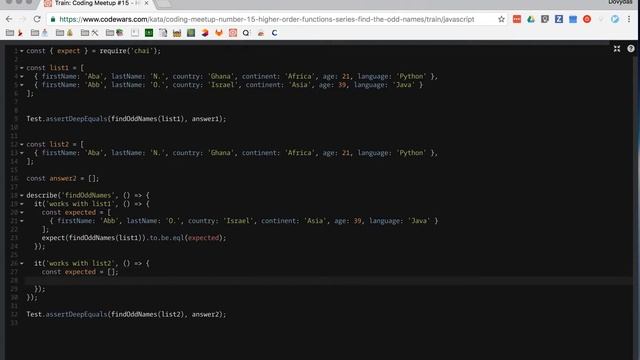The height and width of the screenshot is (360, 640).
Task: Open the green square bookmark icon
Action: click(191, 33)
